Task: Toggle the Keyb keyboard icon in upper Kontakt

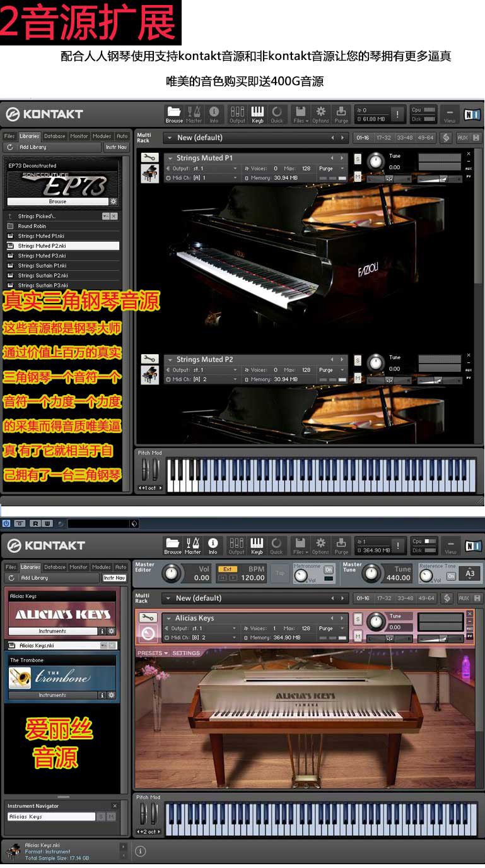Action: (257, 114)
